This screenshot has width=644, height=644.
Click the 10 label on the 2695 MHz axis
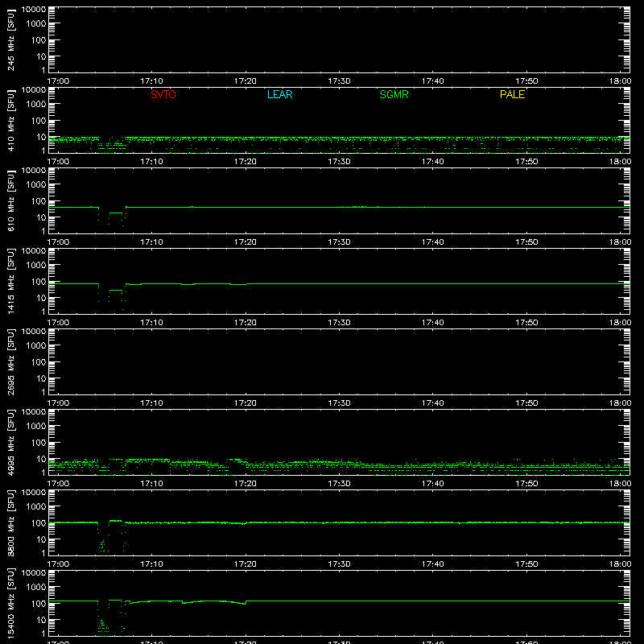(41, 378)
